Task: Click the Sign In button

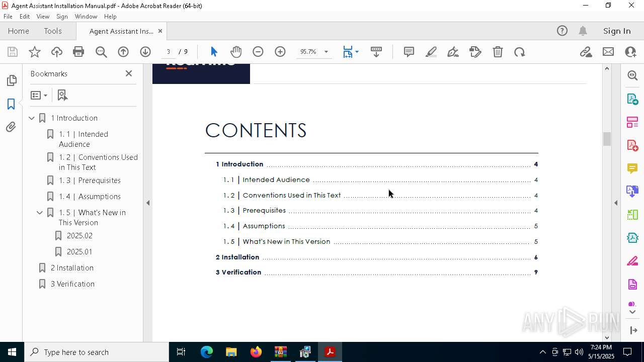Action: coord(617,31)
